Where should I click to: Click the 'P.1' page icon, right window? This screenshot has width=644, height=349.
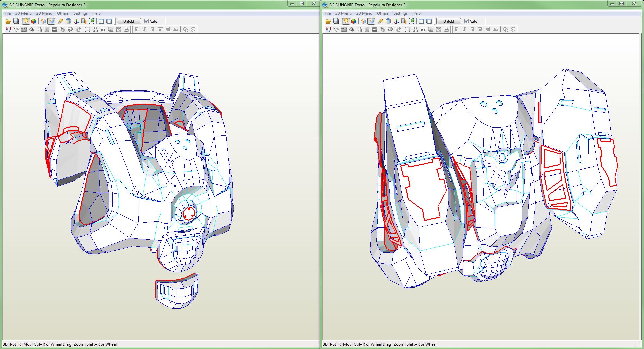pos(423,30)
